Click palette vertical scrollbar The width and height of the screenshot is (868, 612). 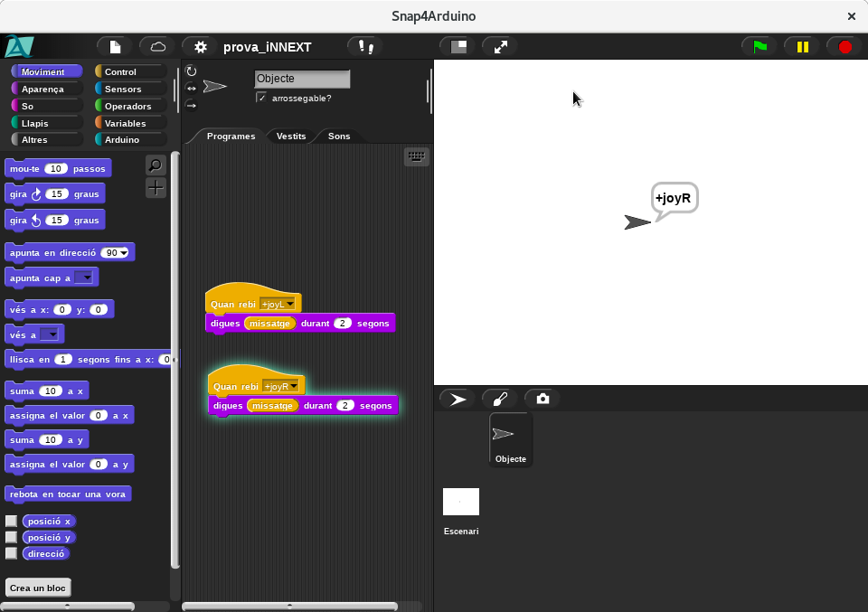175,360
